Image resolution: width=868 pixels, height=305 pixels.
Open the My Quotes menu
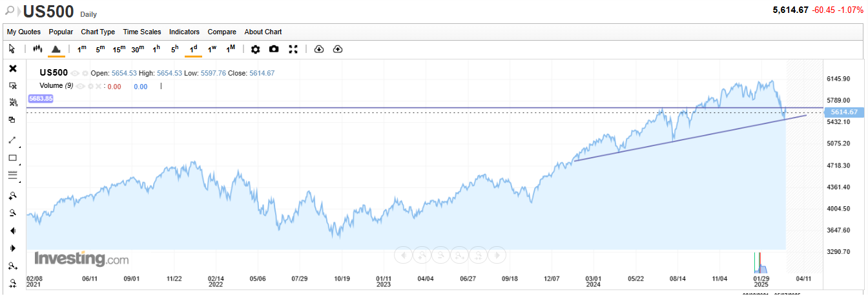pos(24,32)
